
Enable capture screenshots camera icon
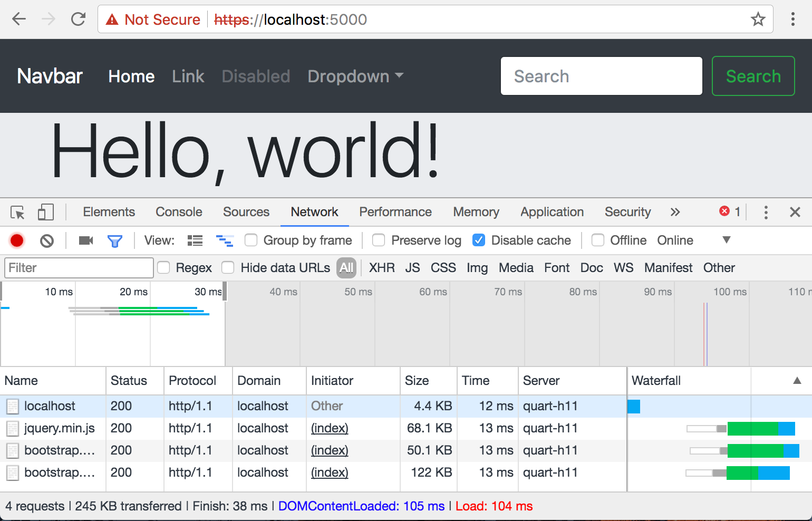[85, 240]
